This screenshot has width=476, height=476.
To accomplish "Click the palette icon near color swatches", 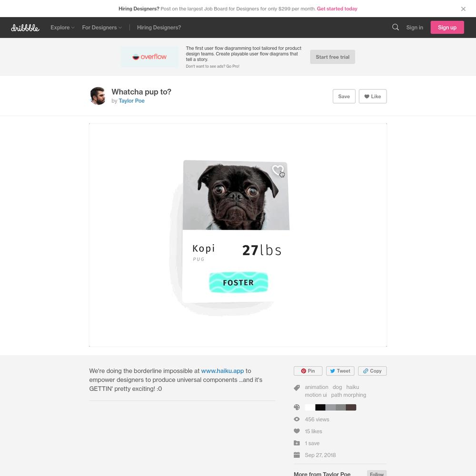I will coord(297,407).
